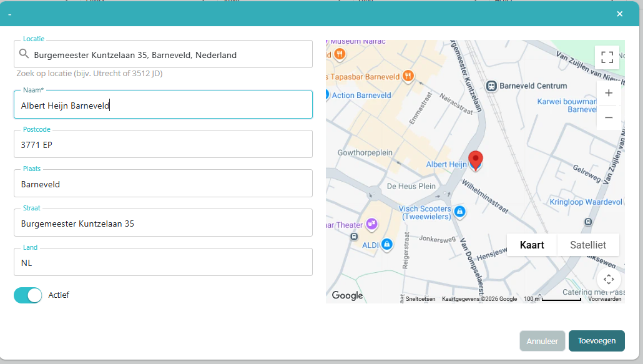Screen dimensions: 643x364
Task: Click into the Postcode field with 3771 EP
Action: (x=163, y=144)
